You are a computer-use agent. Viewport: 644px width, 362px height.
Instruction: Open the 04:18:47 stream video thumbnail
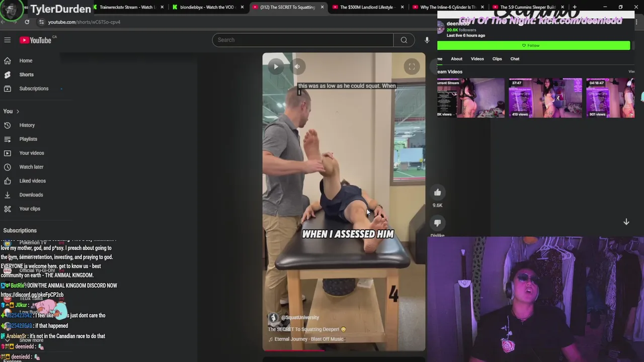610,98
